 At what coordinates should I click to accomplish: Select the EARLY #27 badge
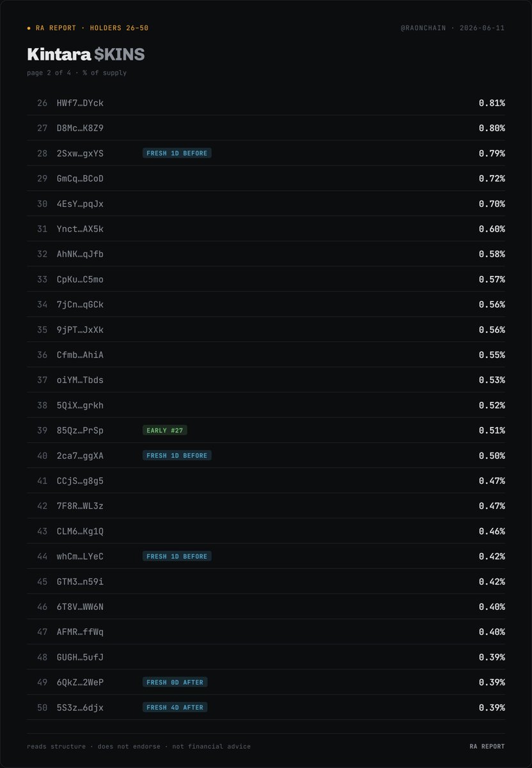tap(165, 431)
